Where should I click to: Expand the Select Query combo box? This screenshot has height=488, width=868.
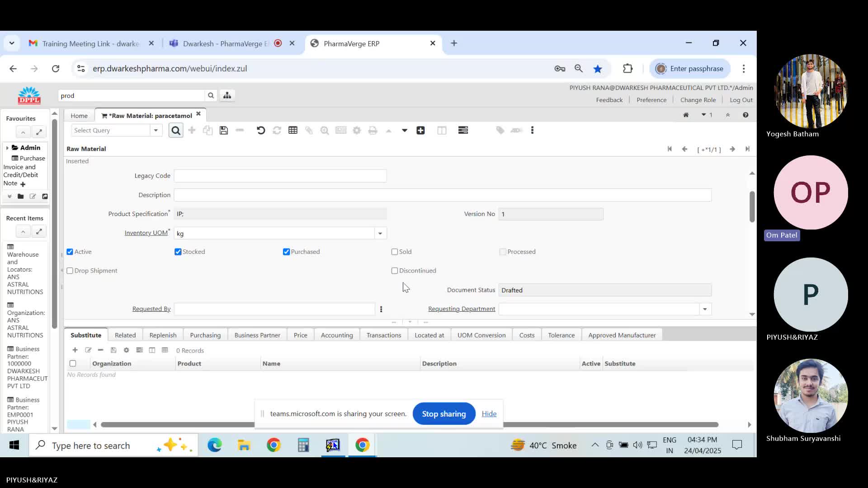click(156, 131)
